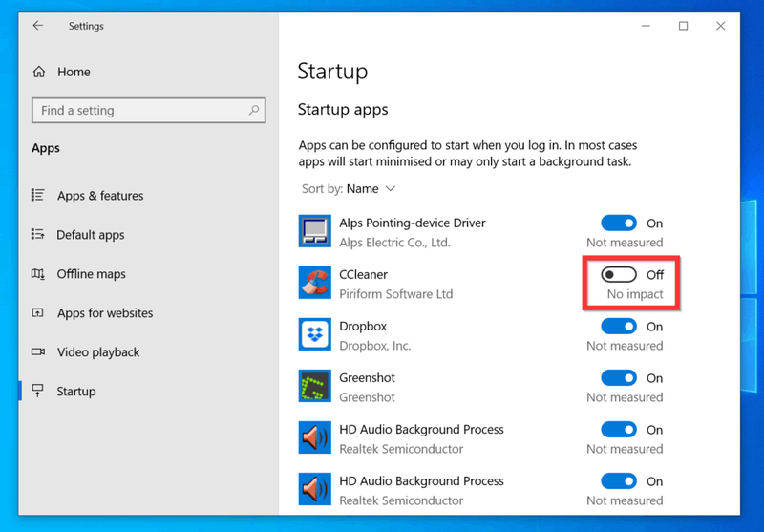Maximize the Settings window
Viewport: 764px width, 532px height.
[x=683, y=26]
